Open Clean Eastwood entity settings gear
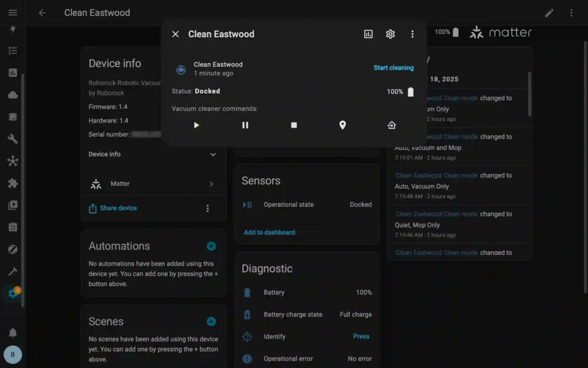 click(390, 34)
